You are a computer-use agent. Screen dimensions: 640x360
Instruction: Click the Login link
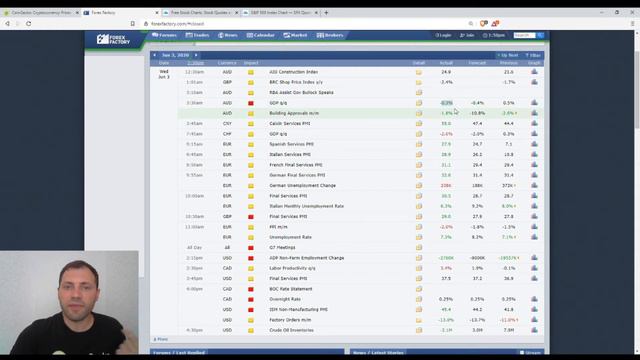[x=443, y=36]
